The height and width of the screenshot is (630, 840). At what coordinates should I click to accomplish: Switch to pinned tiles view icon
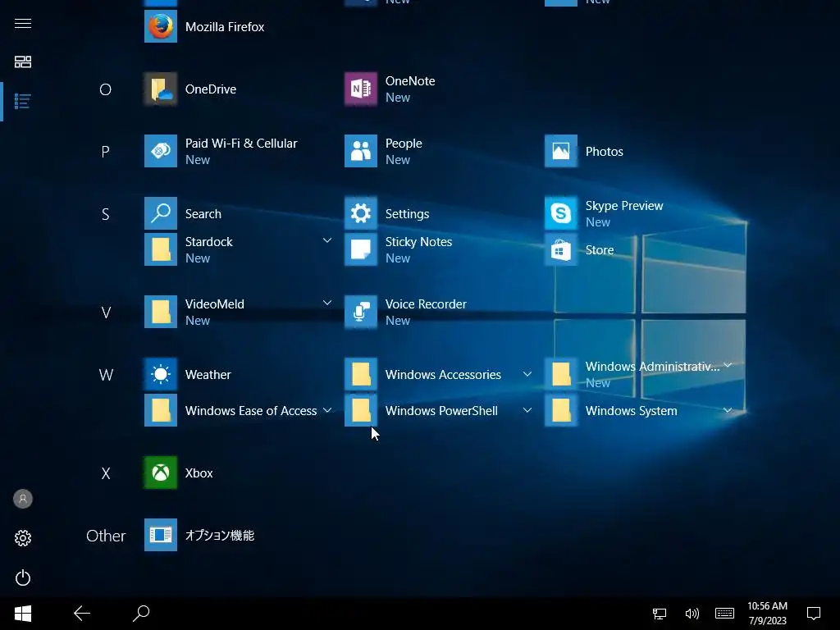tap(22, 62)
